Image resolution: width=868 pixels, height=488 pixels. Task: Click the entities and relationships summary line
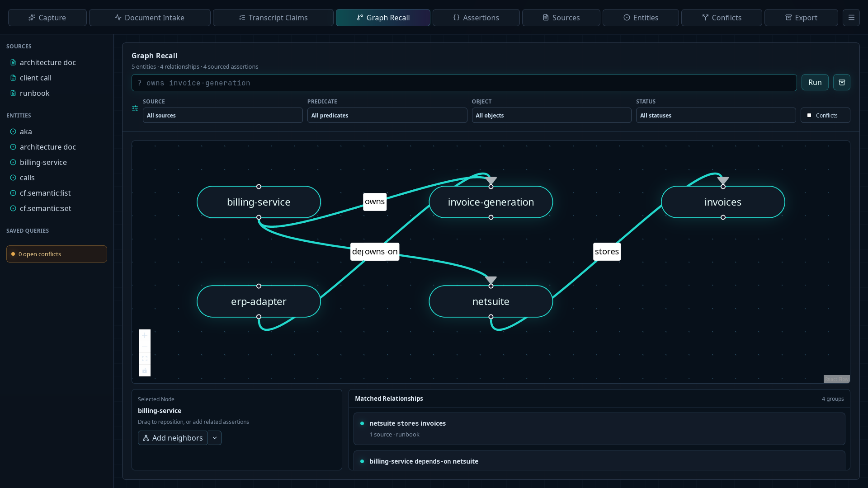click(x=195, y=66)
